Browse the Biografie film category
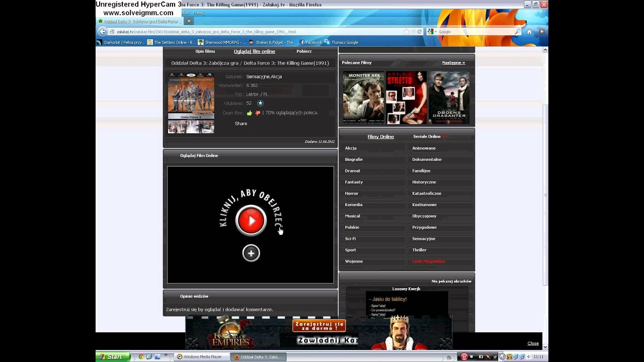The width and height of the screenshot is (644, 362). (x=354, y=159)
